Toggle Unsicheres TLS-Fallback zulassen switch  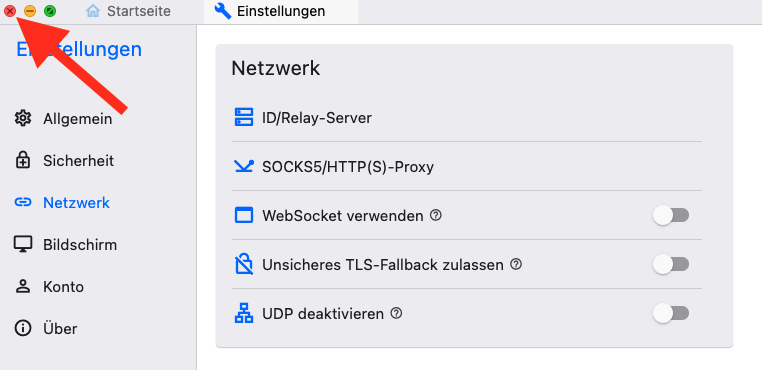(671, 264)
